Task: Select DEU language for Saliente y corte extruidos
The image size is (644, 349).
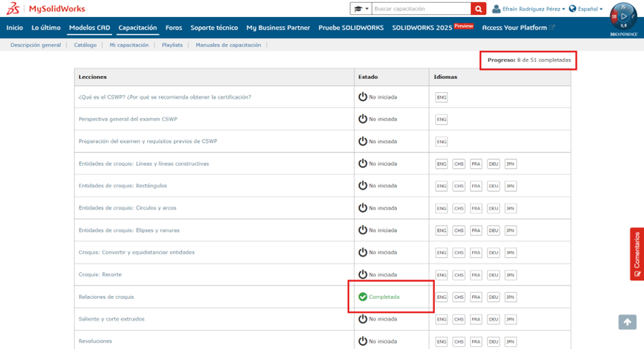Action: point(493,319)
